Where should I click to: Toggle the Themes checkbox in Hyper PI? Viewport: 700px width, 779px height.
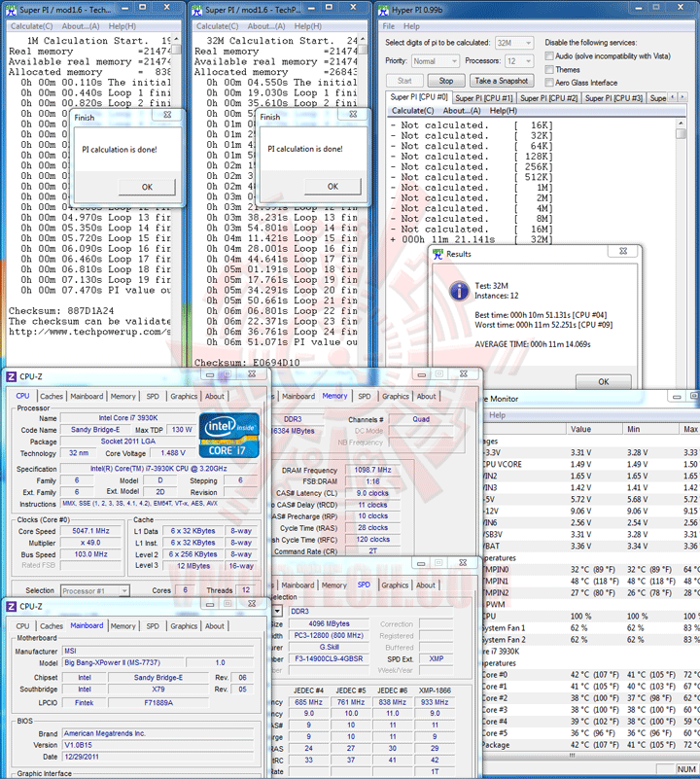coord(549,69)
